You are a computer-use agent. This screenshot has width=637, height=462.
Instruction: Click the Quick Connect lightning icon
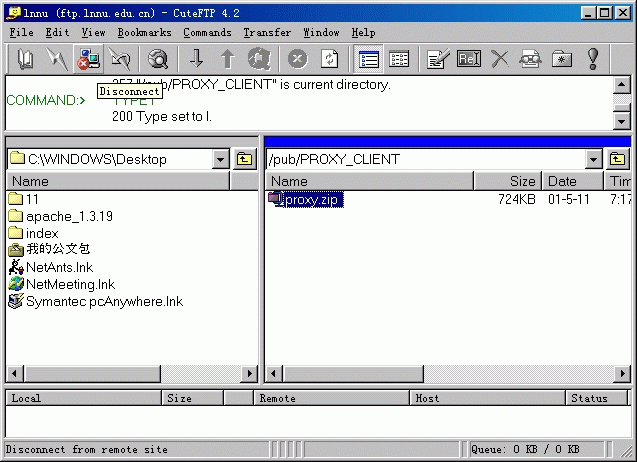[x=57, y=59]
